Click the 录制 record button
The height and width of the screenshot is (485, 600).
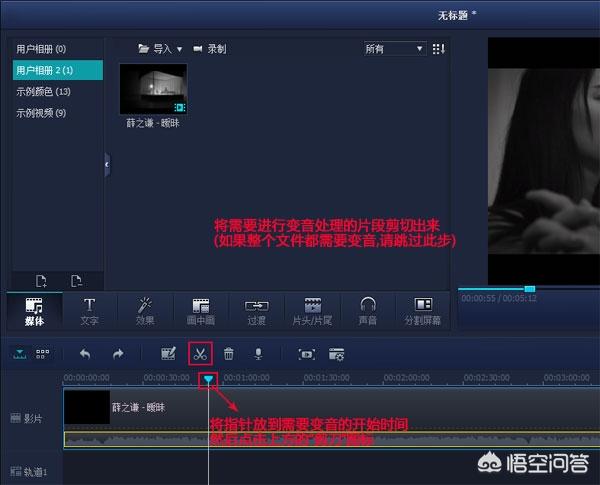(x=210, y=48)
